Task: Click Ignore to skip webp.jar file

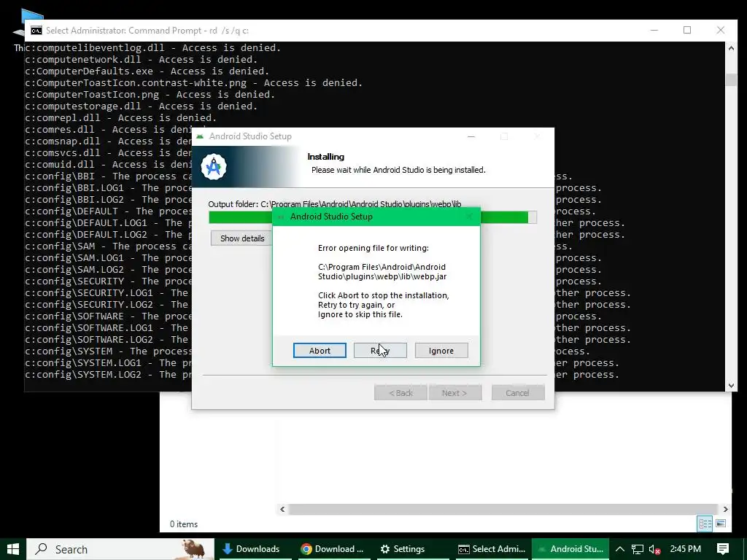Action: (441, 351)
